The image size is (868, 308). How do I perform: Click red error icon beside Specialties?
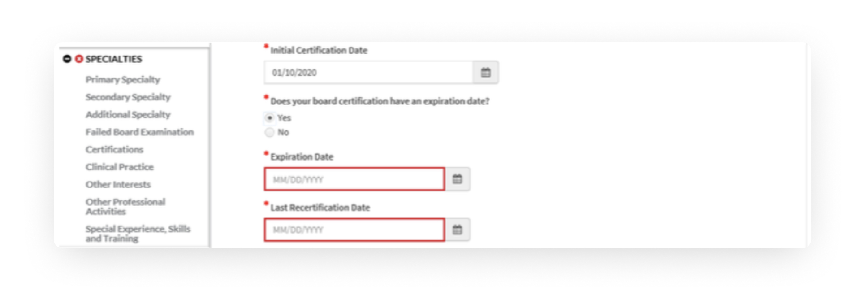pos(79,59)
